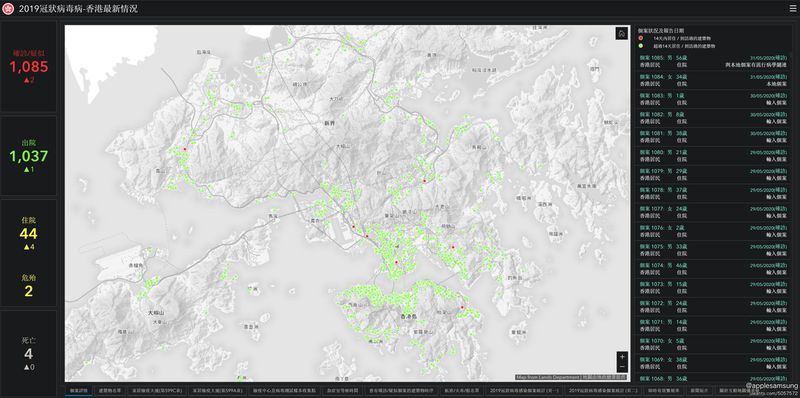This screenshot has width=800, height=398.
Task: Zoom in using the map plus button
Action: pos(622,357)
